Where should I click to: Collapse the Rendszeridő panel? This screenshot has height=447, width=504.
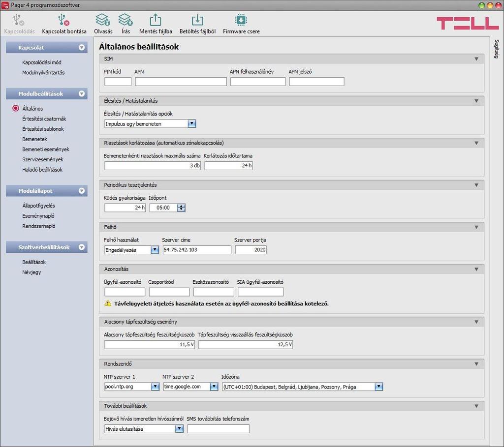[476, 364]
